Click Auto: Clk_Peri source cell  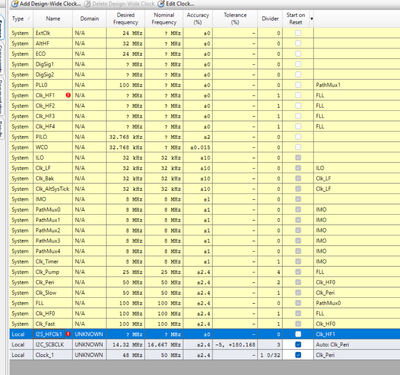click(x=332, y=344)
